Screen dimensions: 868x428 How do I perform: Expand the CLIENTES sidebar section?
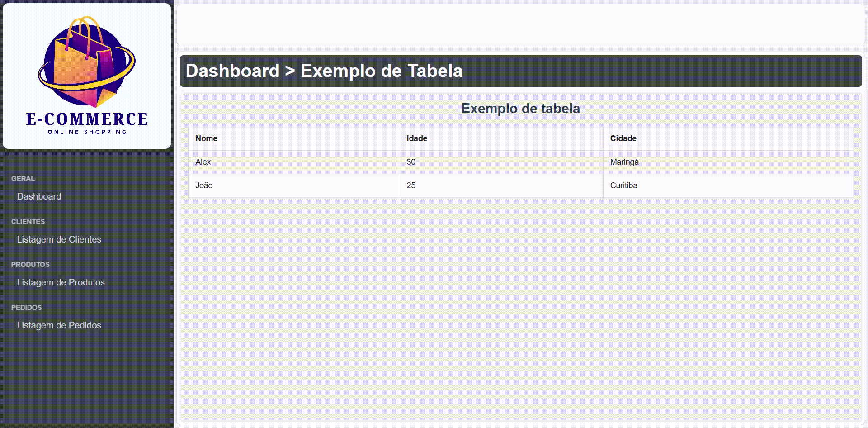[x=28, y=221]
